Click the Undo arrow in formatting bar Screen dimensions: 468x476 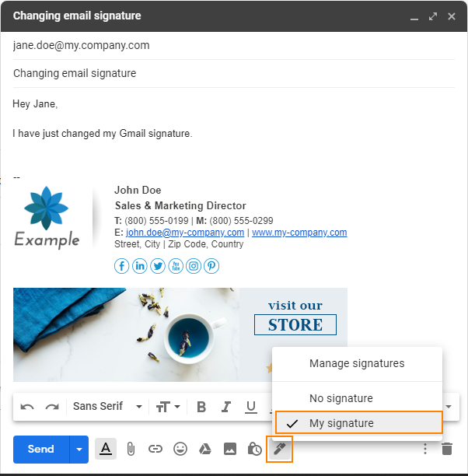(x=28, y=406)
